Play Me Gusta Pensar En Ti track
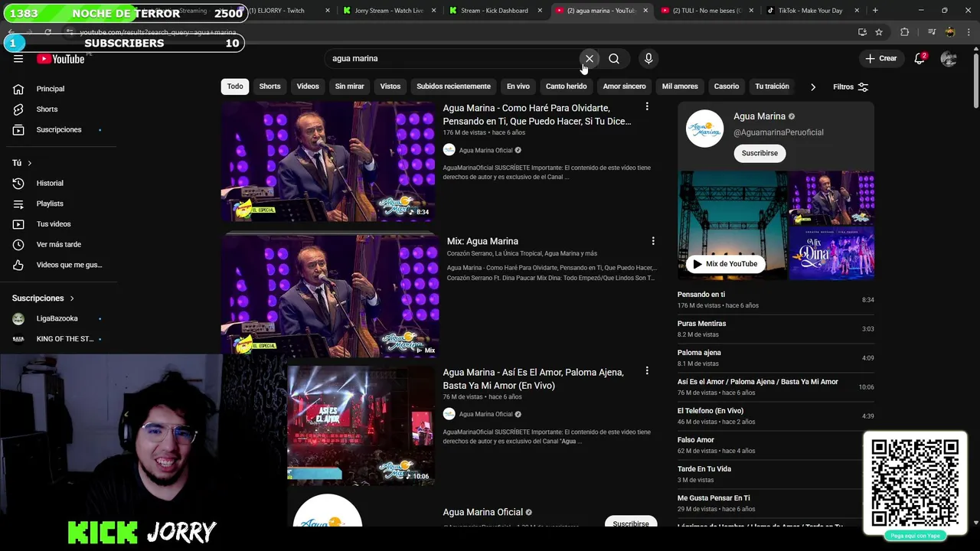This screenshot has width=980, height=551. (769, 503)
